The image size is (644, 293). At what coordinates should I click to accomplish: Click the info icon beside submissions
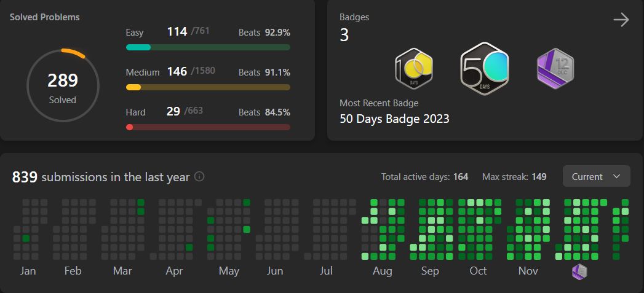click(199, 177)
